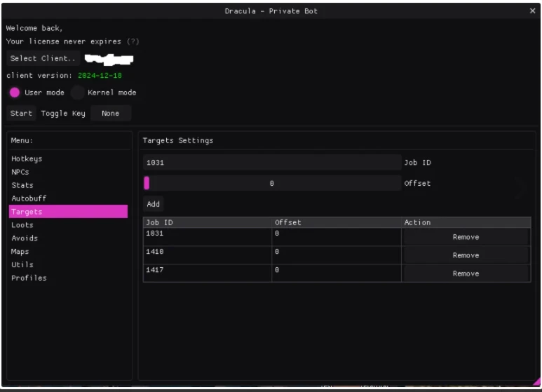Select the Loots menu item
The width and height of the screenshot is (542, 392).
click(22, 225)
